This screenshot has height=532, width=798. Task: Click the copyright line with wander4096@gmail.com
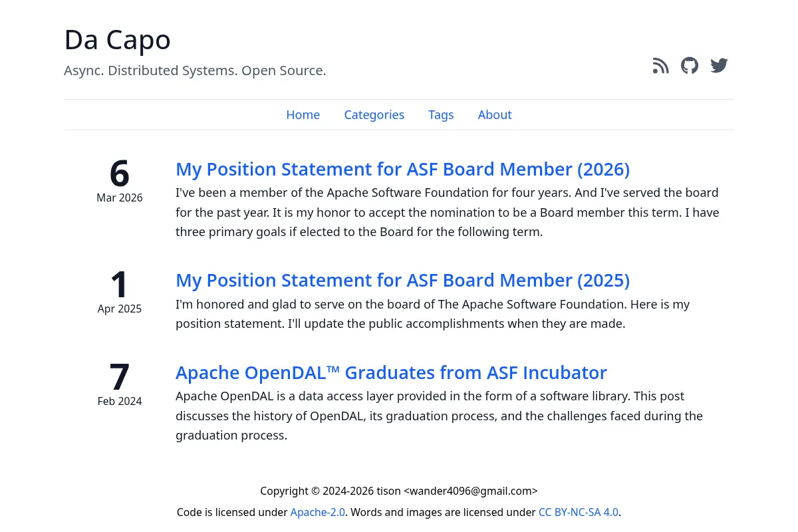pyautogui.click(x=399, y=491)
